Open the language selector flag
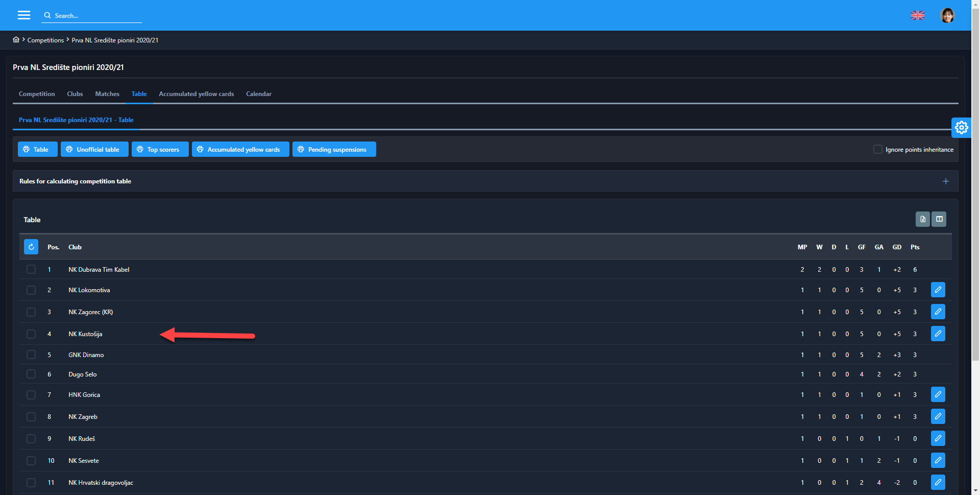 918,15
